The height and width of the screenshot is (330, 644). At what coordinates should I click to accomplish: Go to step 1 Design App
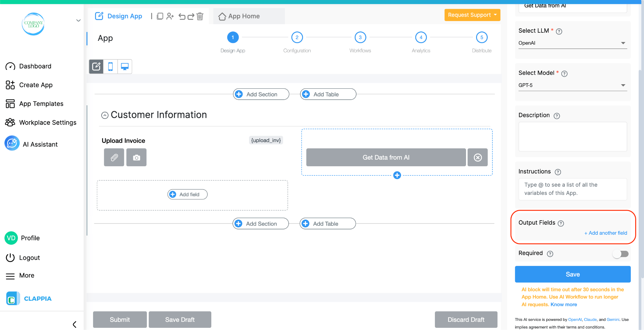pos(233,37)
